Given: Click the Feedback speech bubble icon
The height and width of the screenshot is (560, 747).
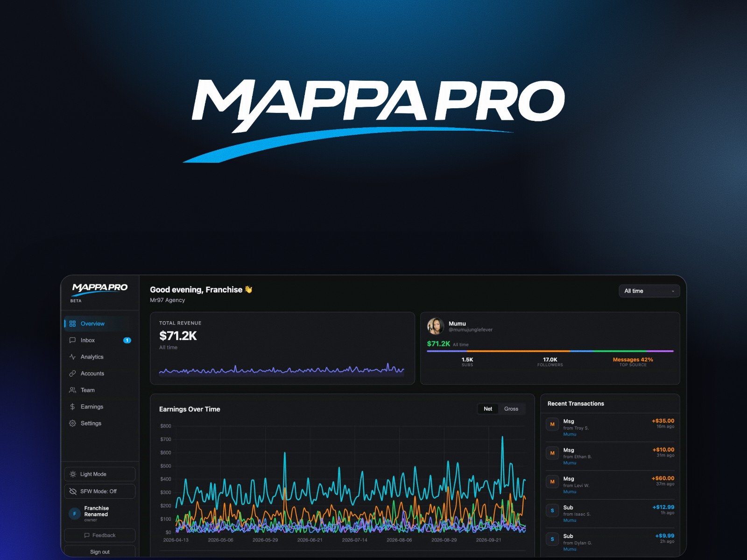Looking at the screenshot, I should [x=87, y=535].
